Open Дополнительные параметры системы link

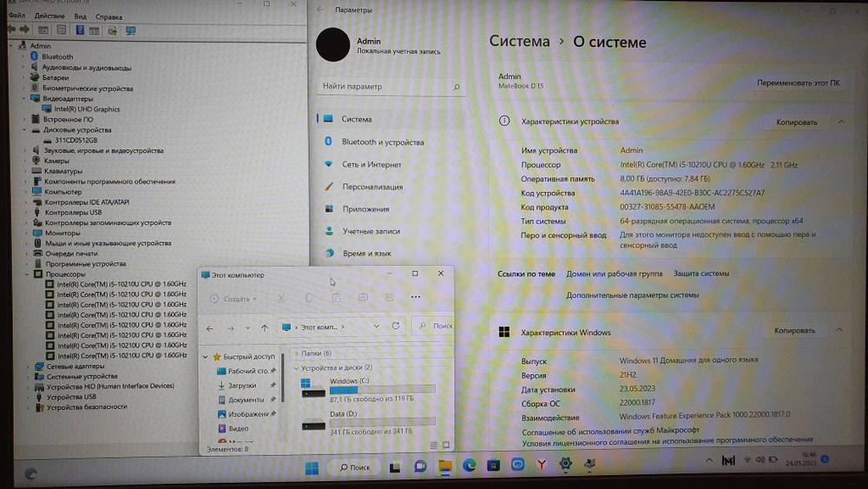click(632, 295)
